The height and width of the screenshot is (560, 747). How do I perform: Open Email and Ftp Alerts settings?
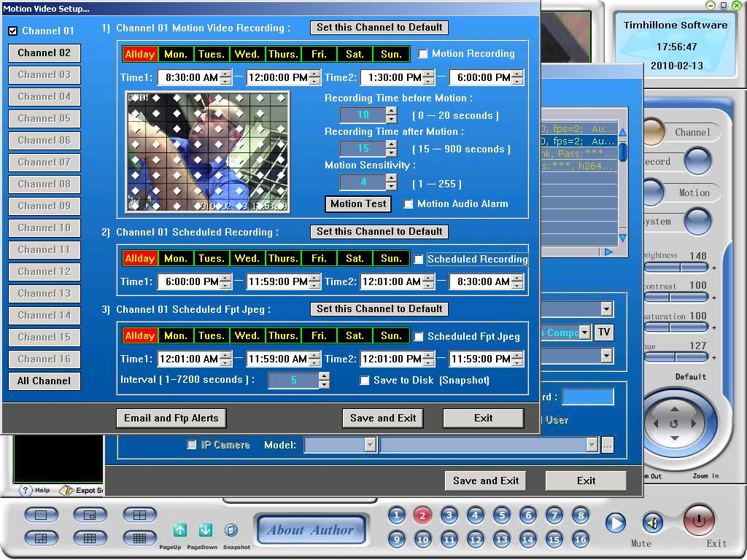171,418
